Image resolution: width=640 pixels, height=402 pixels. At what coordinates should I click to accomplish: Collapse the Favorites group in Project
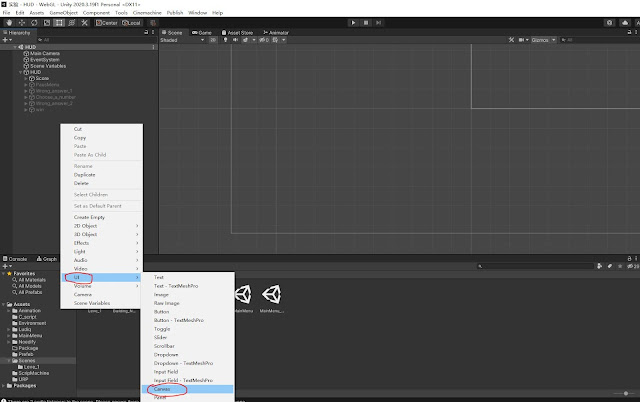pos(4,273)
